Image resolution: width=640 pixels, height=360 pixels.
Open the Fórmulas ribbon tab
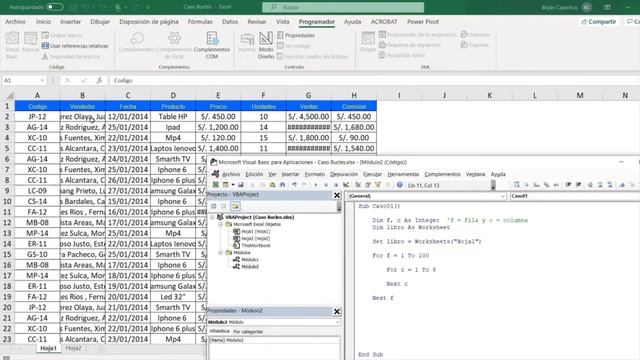point(200,22)
